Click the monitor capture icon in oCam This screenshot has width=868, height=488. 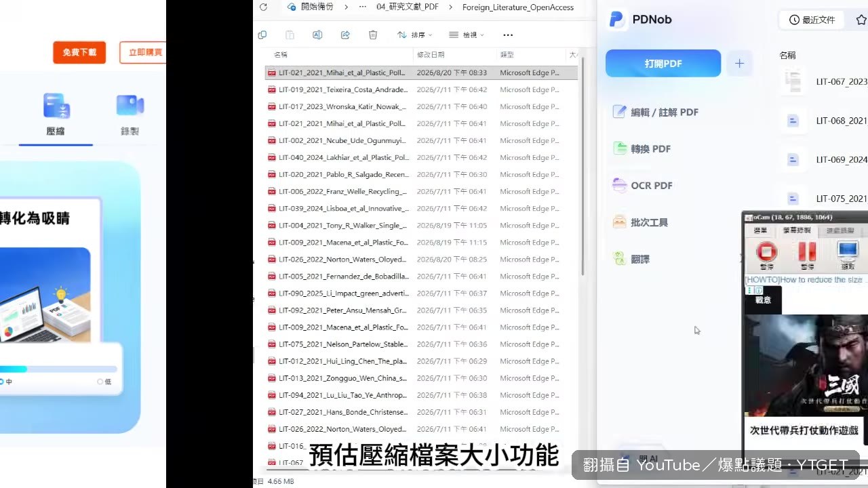coord(848,250)
